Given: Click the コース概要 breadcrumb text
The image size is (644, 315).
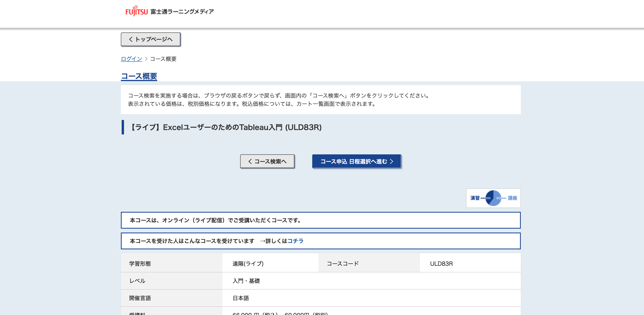Looking at the screenshot, I should (x=163, y=59).
